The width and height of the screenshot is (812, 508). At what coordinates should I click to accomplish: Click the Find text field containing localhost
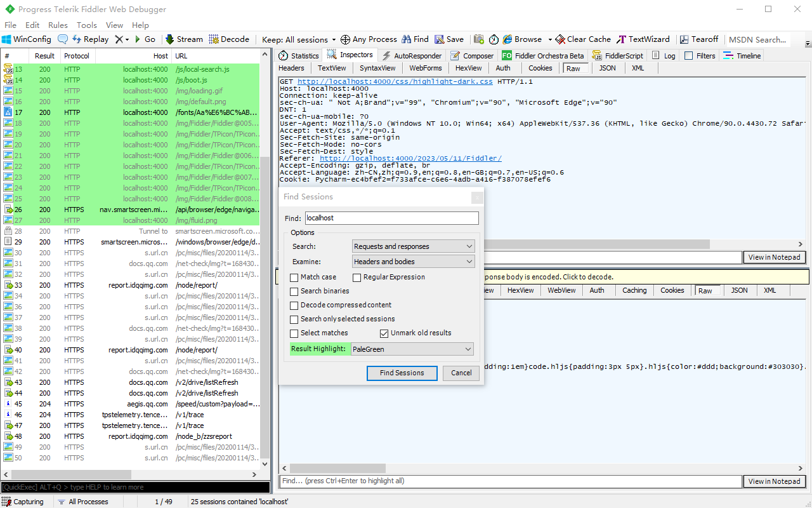tap(391, 218)
